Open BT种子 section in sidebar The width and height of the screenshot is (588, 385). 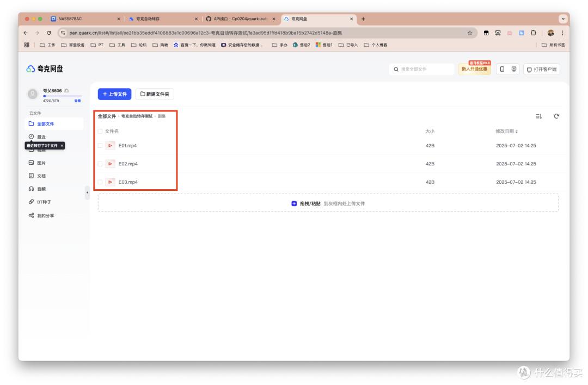tap(44, 202)
